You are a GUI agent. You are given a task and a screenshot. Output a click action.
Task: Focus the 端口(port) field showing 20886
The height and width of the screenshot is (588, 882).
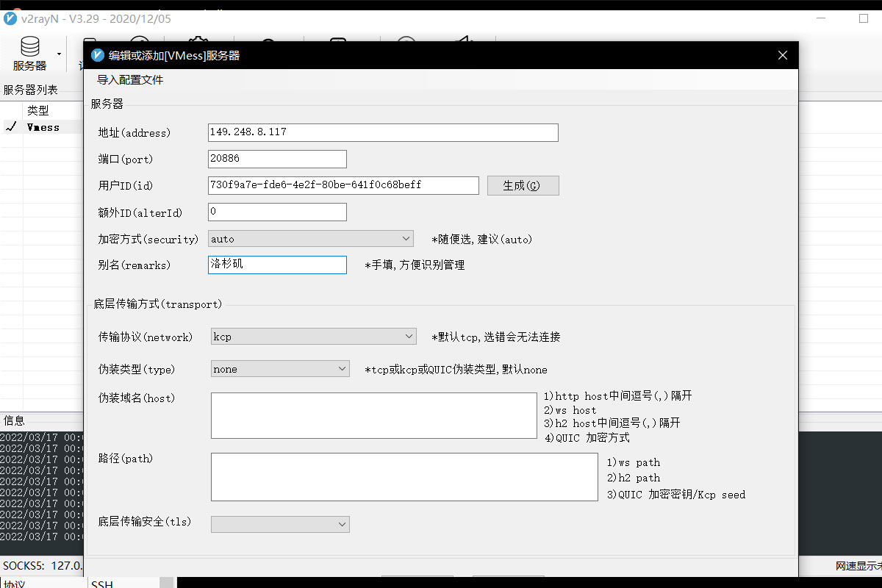tap(277, 159)
